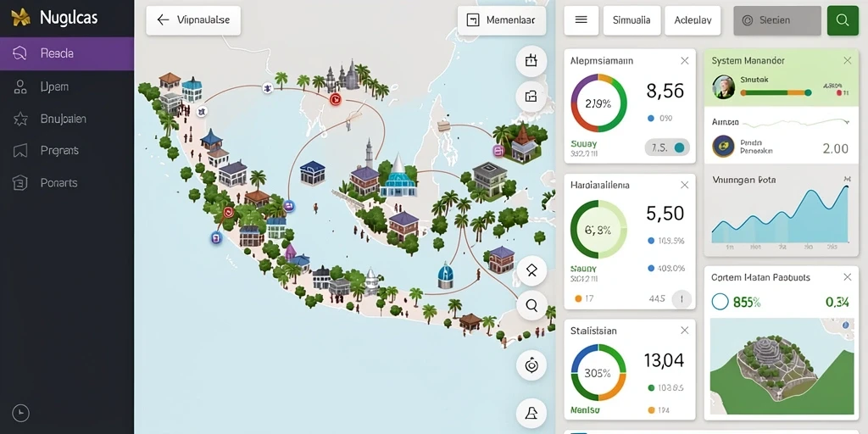This screenshot has height=434, width=868.
Task: Adjust the Sinutak progress slider handle
Action: [x=808, y=92]
